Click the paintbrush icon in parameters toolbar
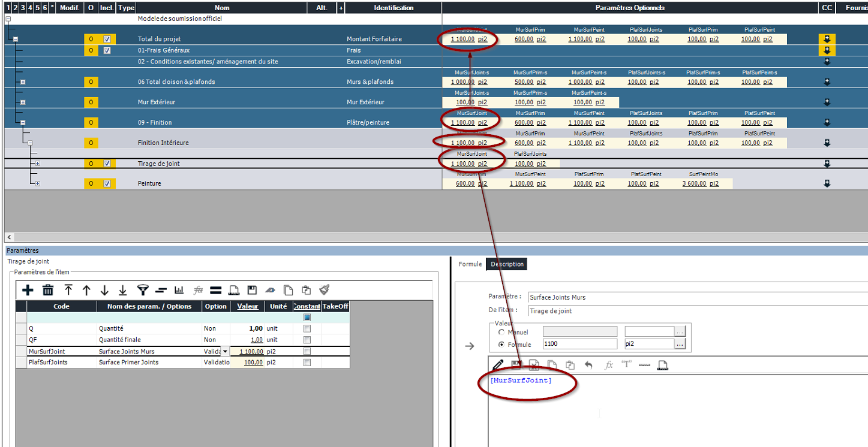Screen dimensions: 868x447 [325, 290]
